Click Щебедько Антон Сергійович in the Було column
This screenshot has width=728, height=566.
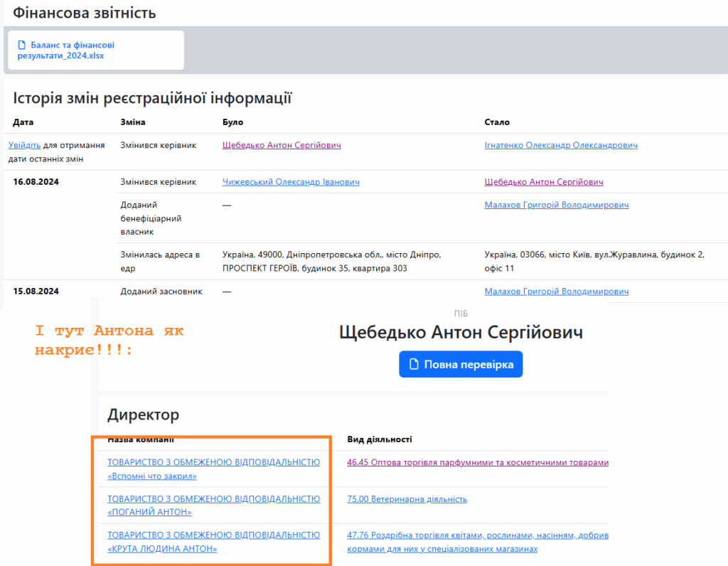tap(282, 145)
